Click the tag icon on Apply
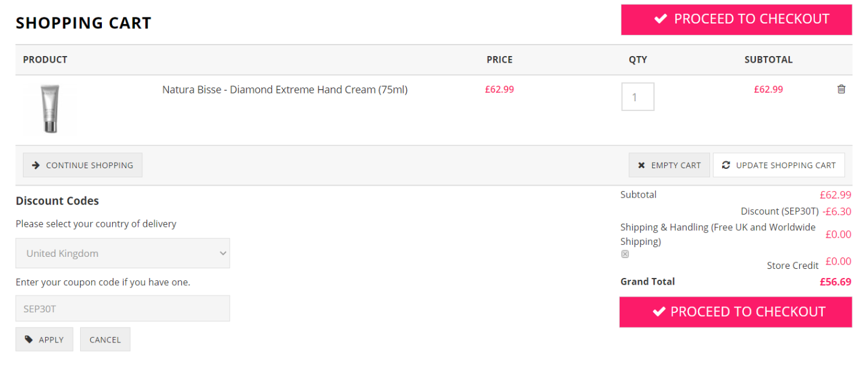The height and width of the screenshot is (369, 868). tap(29, 339)
